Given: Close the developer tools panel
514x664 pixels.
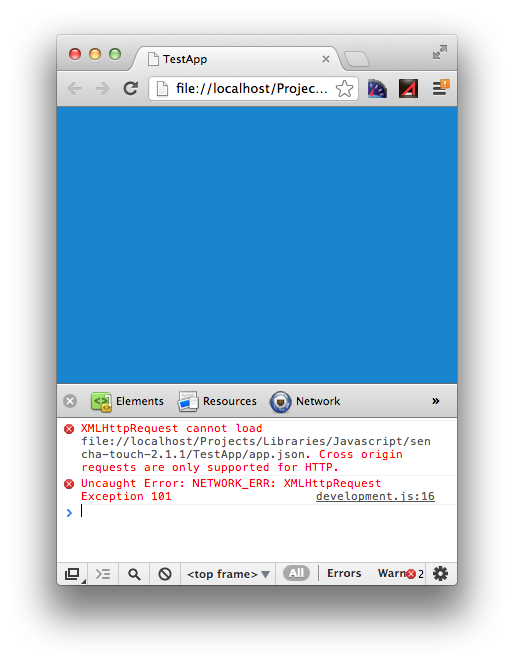Looking at the screenshot, I should (x=70, y=401).
